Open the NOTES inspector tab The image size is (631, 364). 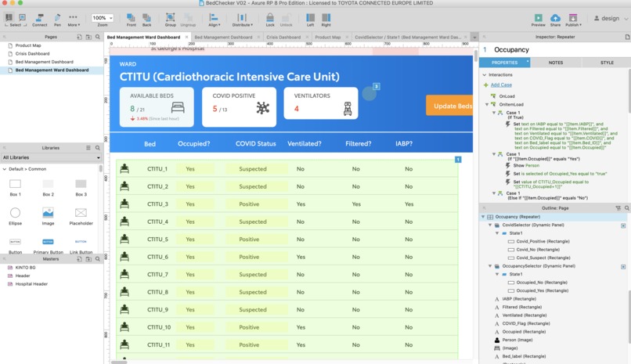pos(556,63)
